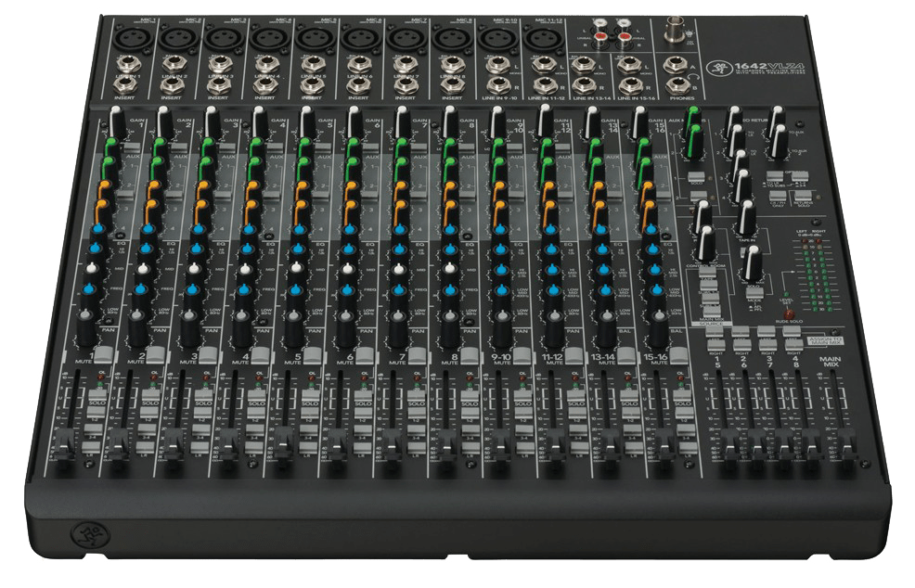Click the RUDE SOLO red indicator light
The image size is (915, 588).
[x=790, y=313]
